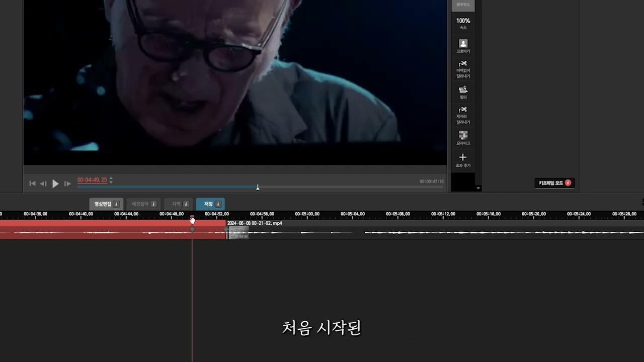This screenshot has width=644, height=362.
Task: Open the 필터 filter effect
Action: pos(463,93)
